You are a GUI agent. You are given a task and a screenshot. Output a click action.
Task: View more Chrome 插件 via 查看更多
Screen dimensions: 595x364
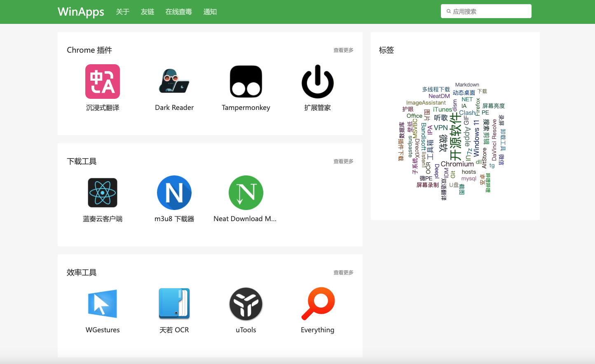[x=343, y=50]
